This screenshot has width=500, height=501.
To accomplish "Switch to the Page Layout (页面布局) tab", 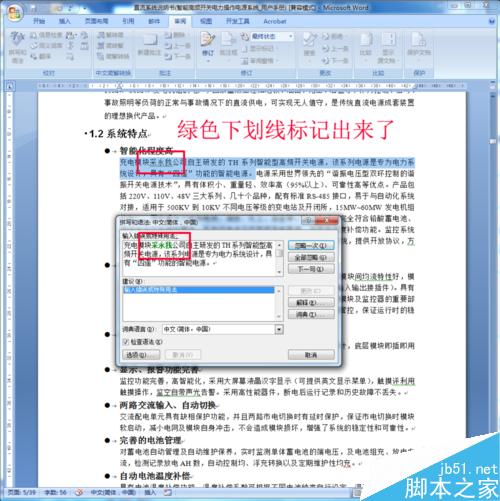I will [97, 21].
